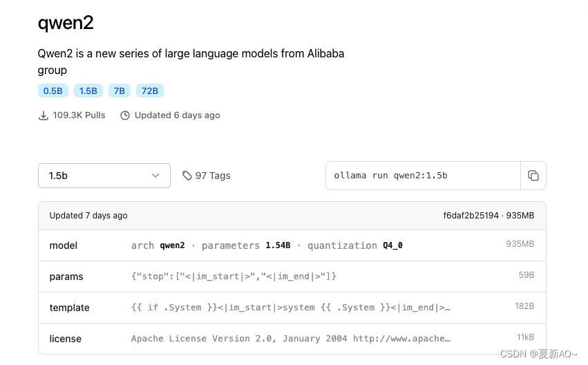The image size is (588, 365).
Task: Click the download icon beside 109.3K Pulls
Action: click(44, 115)
